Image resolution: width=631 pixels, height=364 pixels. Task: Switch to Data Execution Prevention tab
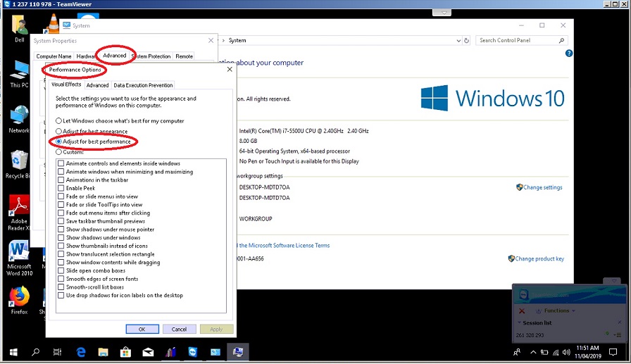tap(143, 85)
